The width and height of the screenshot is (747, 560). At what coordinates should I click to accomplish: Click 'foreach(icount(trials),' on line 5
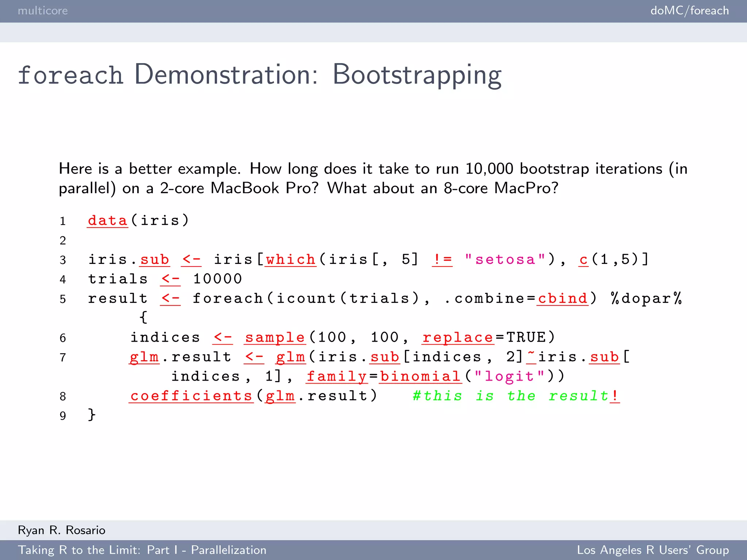click(311, 299)
